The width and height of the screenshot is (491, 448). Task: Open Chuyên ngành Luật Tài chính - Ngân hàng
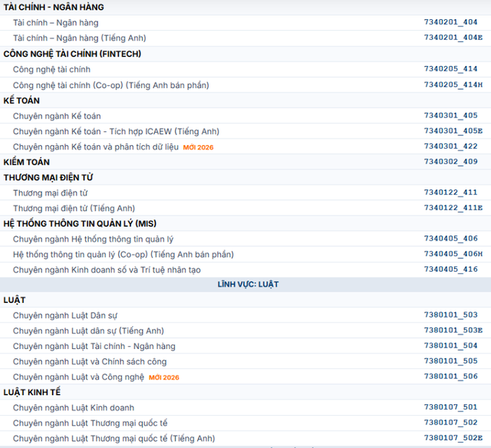tap(94, 346)
